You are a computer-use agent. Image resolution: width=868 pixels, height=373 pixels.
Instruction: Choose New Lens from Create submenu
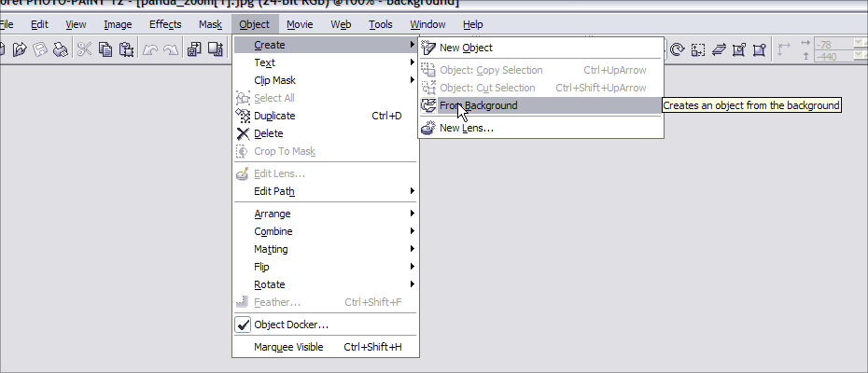466,128
